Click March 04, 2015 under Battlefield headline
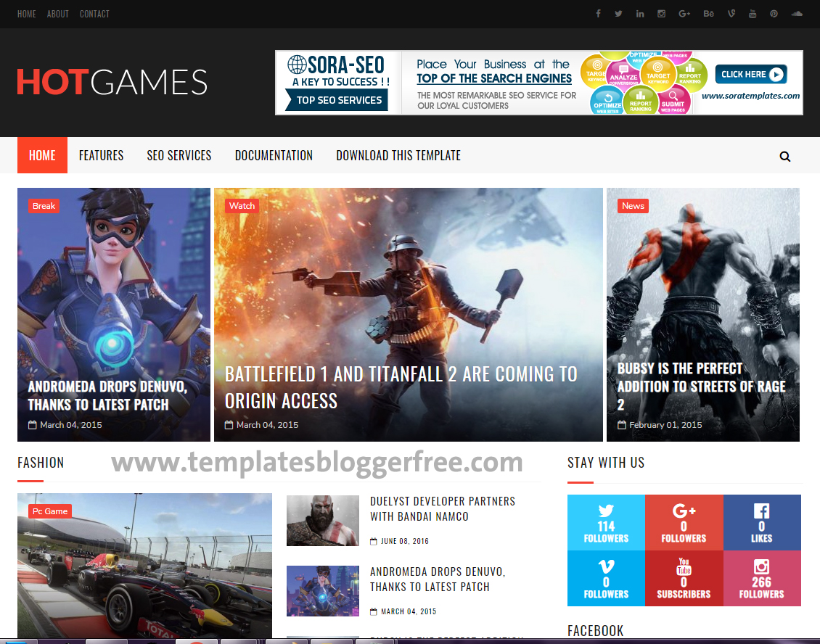 [x=267, y=425]
